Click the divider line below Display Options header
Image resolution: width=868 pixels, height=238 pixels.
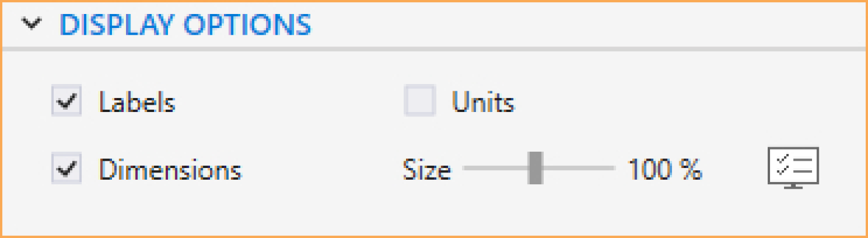(x=434, y=49)
